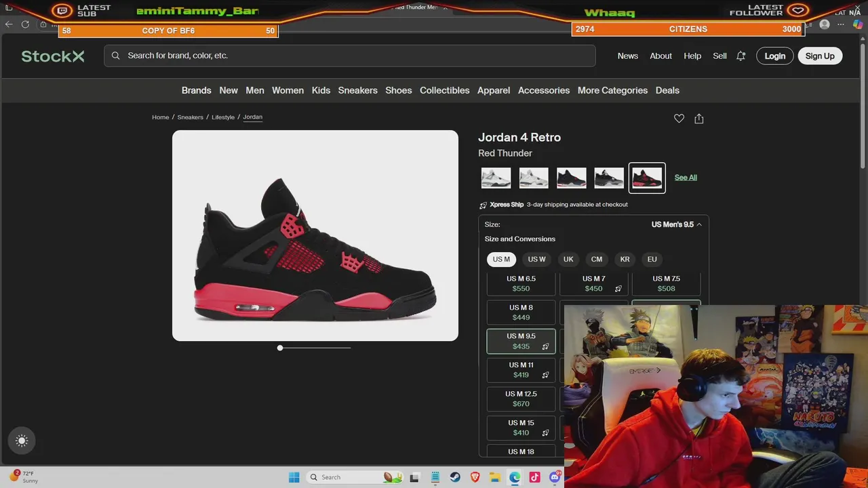Open Brave browser from taskbar
868x488 pixels.
coord(475,477)
